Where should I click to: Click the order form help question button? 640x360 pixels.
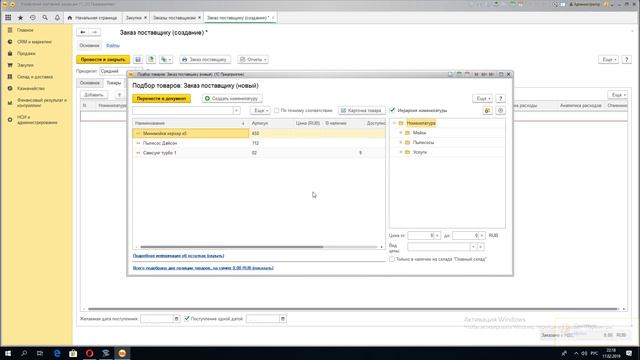[x=627, y=60]
